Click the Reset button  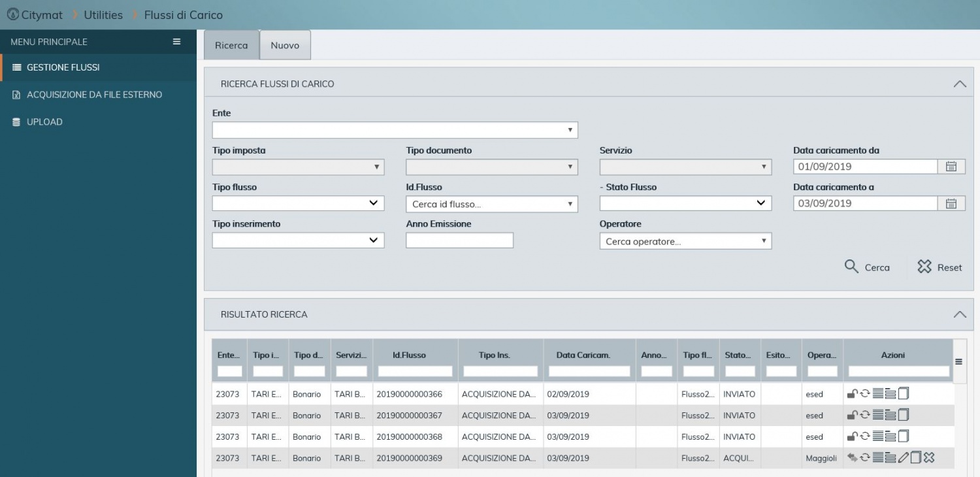939,267
